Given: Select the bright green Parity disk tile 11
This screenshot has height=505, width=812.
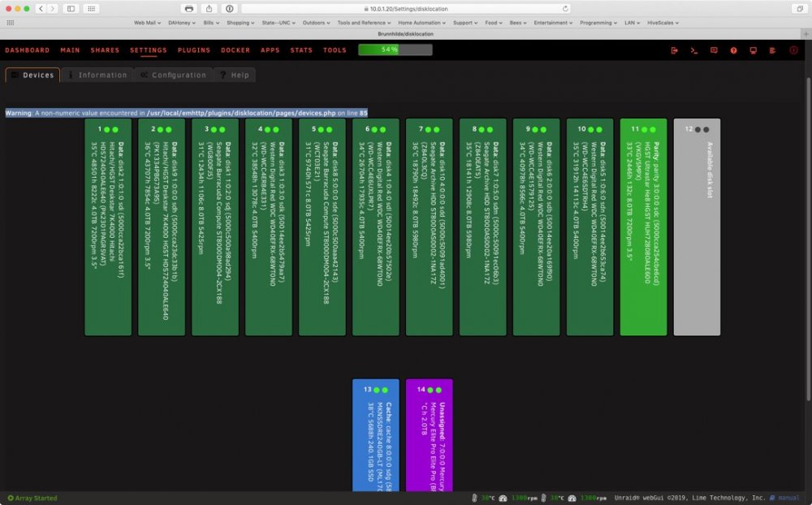Looking at the screenshot, I should click(x=643, y=227).
